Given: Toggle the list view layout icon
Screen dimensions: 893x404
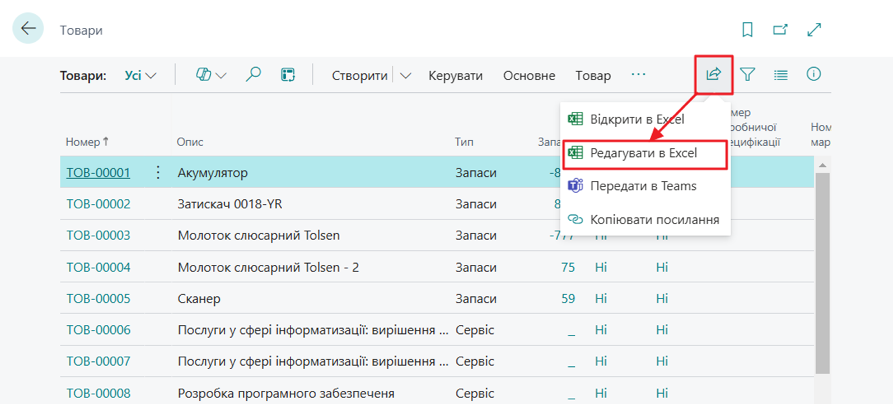Looking at the screenshot, I should click(781, 75).
